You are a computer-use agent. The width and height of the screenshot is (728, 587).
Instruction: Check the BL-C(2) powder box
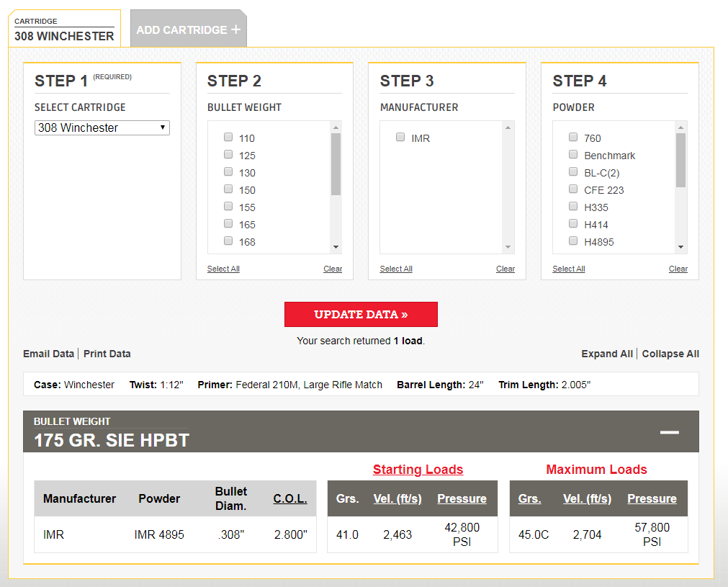tap(573, 171)
